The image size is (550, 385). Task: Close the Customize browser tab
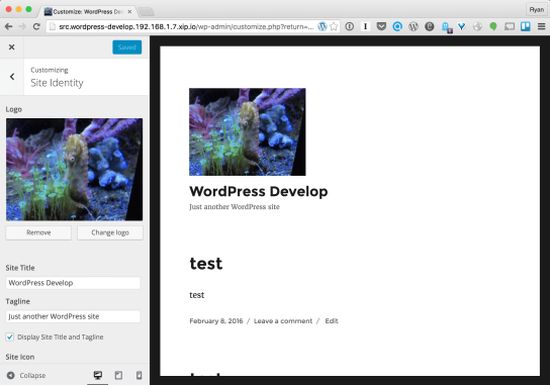[130, 12]
